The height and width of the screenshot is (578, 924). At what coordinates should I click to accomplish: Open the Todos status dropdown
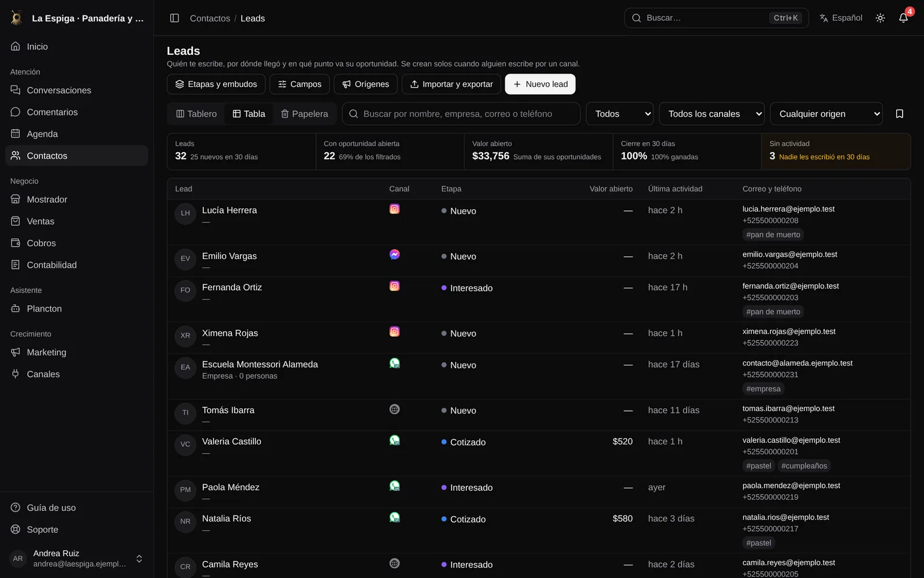620,114
